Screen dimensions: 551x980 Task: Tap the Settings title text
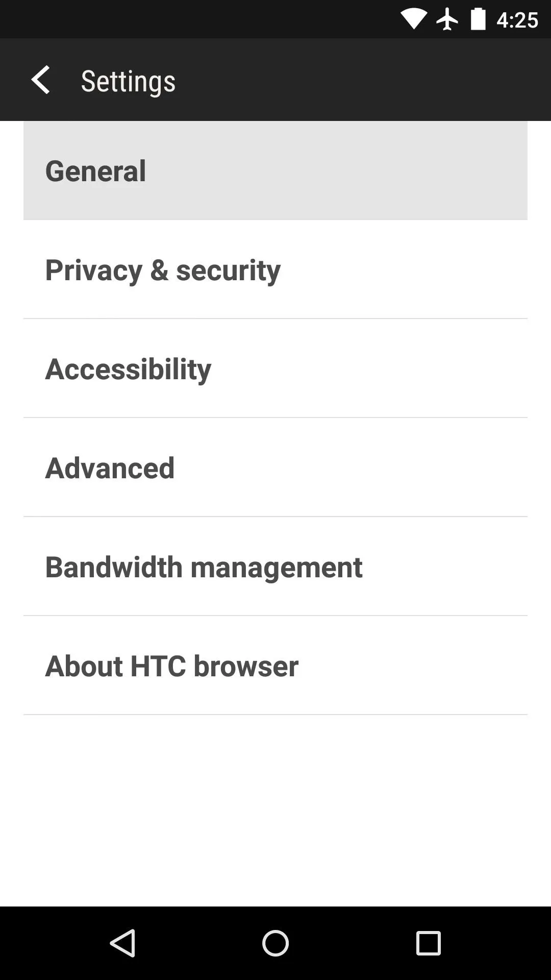(128, 81)
